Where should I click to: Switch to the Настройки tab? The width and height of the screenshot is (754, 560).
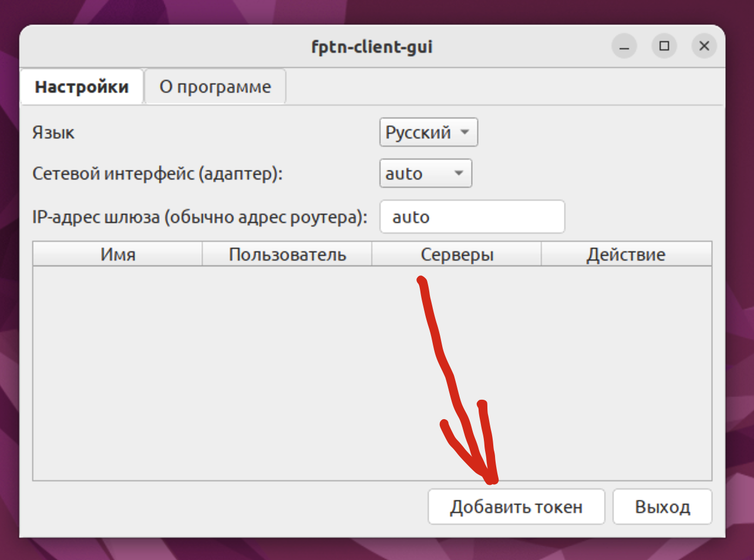pos(82,87)
